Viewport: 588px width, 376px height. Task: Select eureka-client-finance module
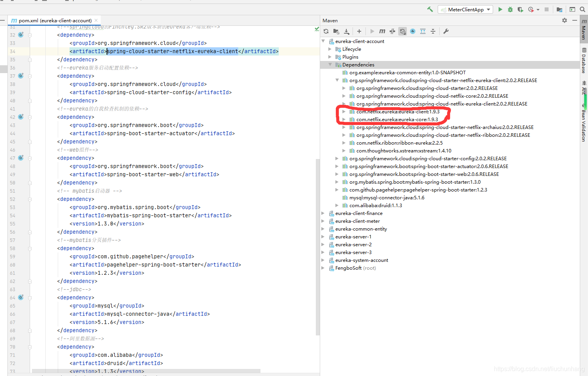[359, 213]
